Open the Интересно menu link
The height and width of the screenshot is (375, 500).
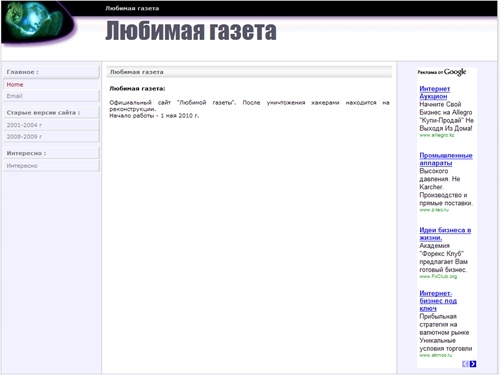click(22, 166)
